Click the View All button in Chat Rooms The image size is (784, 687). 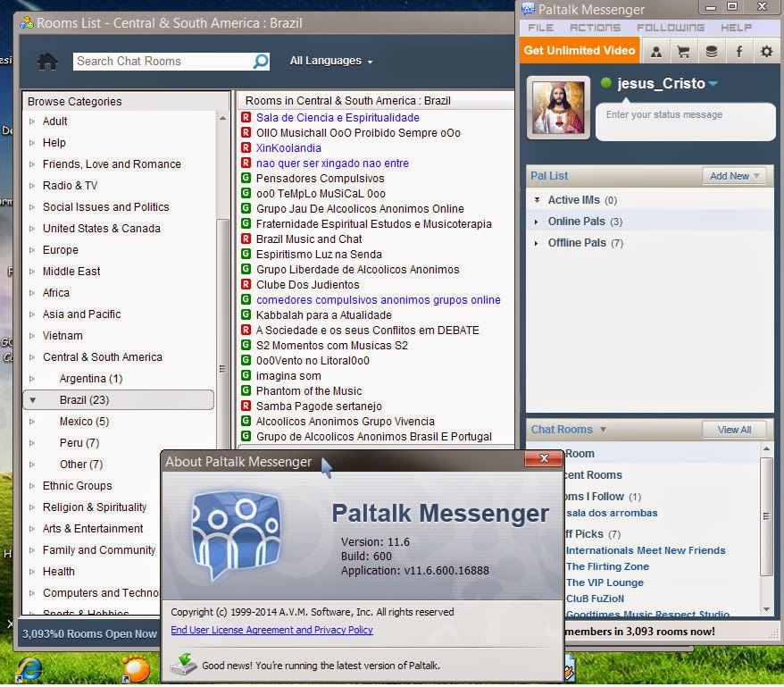pos(734,430)
